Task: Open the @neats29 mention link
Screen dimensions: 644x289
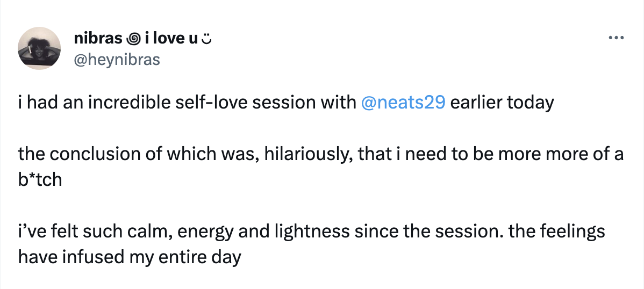Action: click(x=403, y=103)
